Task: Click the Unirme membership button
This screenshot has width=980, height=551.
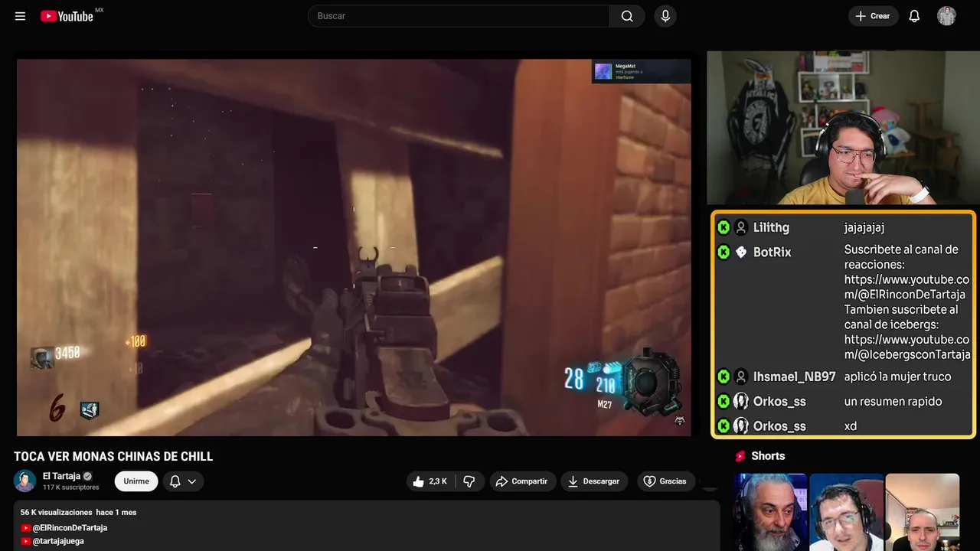Action: (x=136, y=481)
